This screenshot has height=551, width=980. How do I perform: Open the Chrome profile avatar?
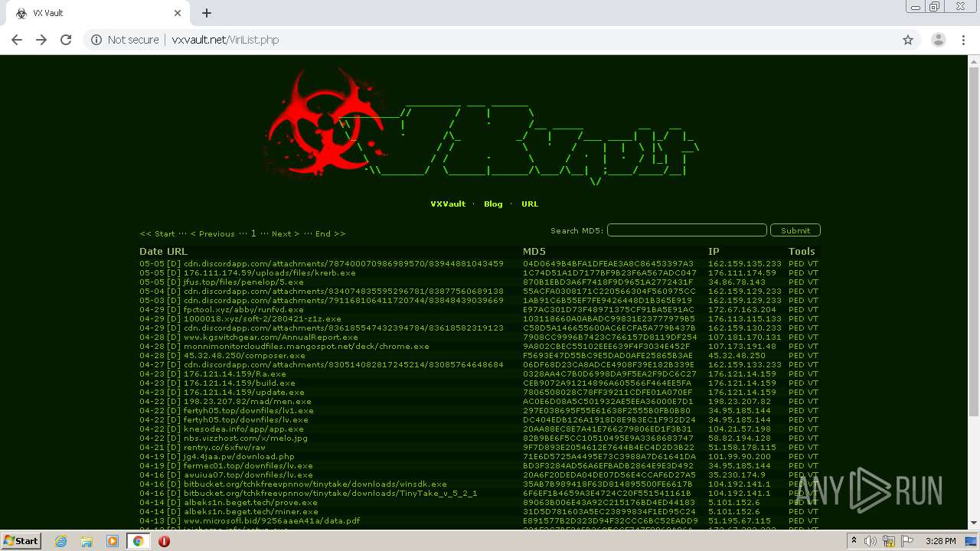click(938, 40)
